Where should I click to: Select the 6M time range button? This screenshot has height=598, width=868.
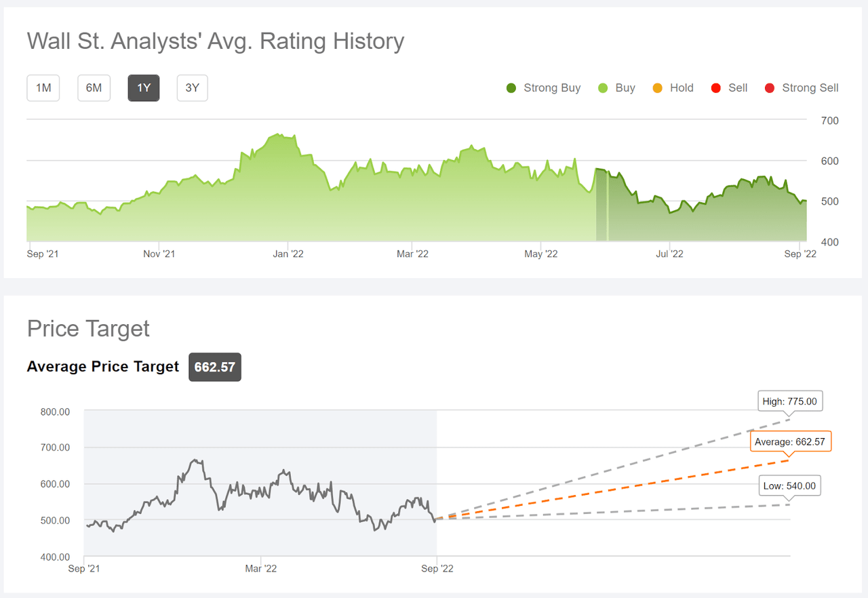click(94, 88)
